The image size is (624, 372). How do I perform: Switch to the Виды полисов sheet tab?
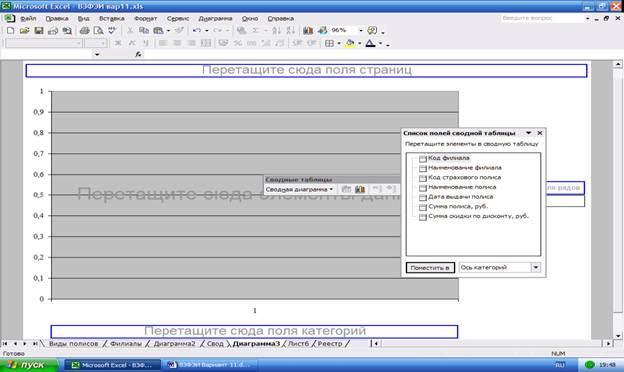pyautogui.click(x=74, y=343)
